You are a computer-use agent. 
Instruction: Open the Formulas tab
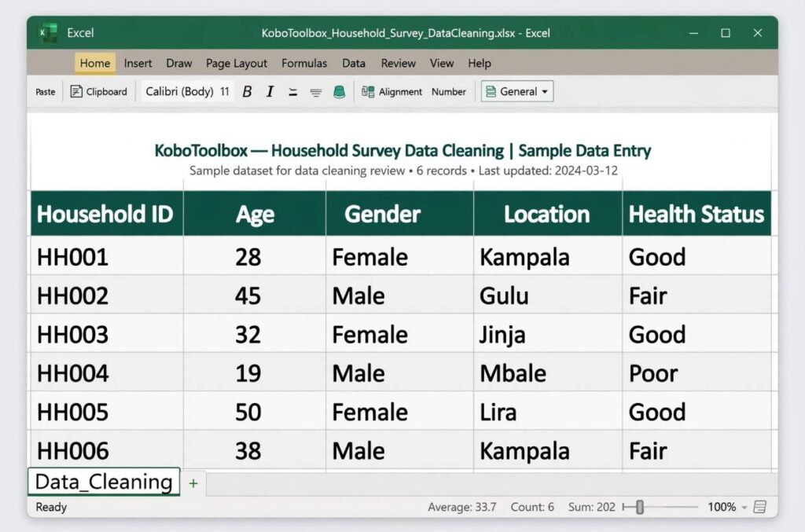coord(304,63)
